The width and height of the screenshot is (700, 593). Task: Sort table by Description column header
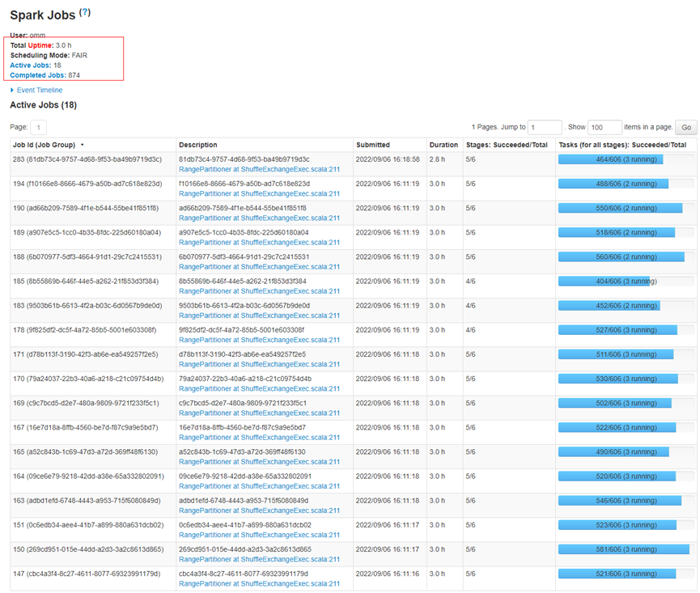point(198,145)
